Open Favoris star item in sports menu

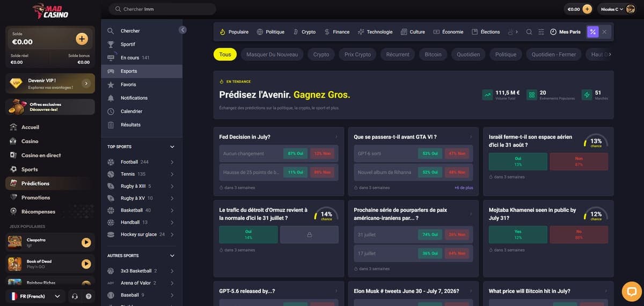point(142,85)
